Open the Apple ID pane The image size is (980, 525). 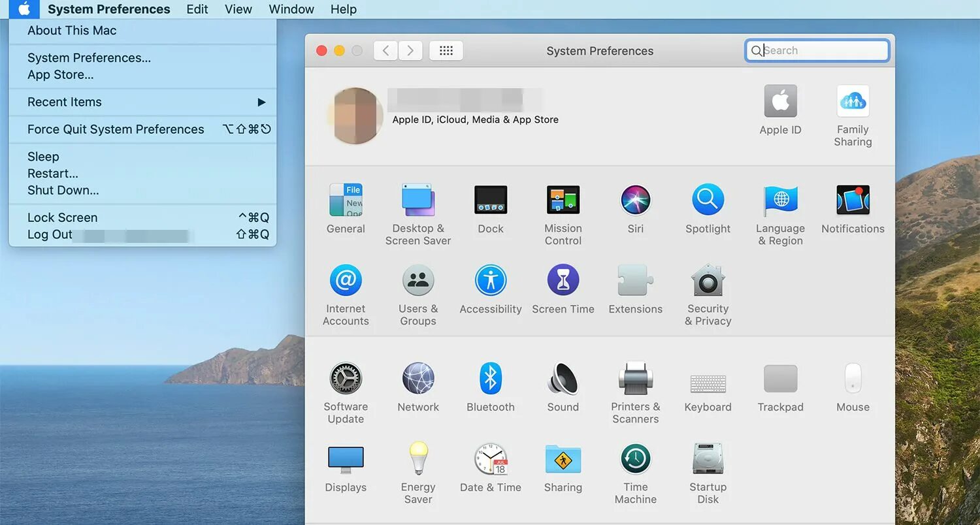pos(780,110)
